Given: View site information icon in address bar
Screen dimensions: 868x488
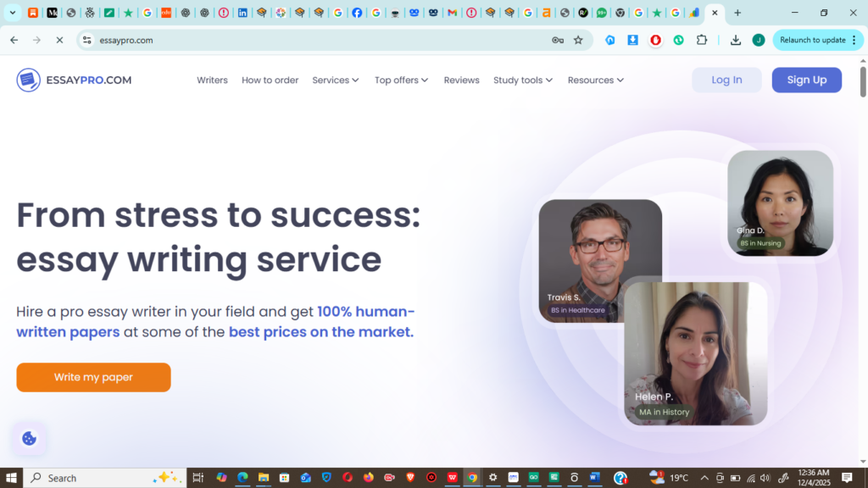Looking at the screenshot, I should coord(86,40).
